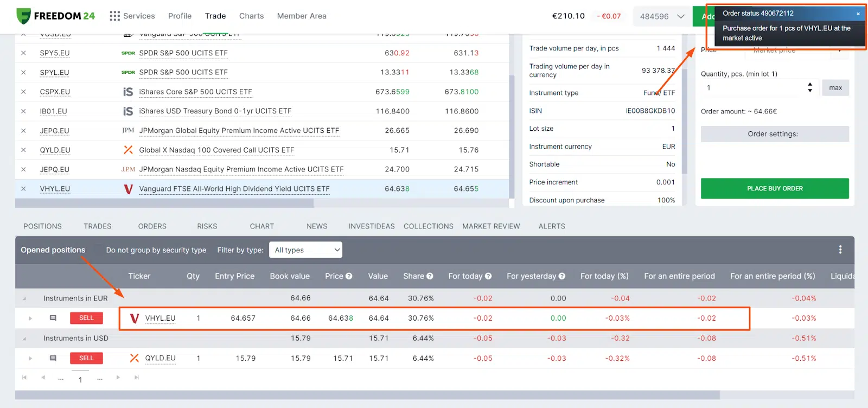868x408 pixels.
Task: Open the All types filter dropdown
Action: 306,250
